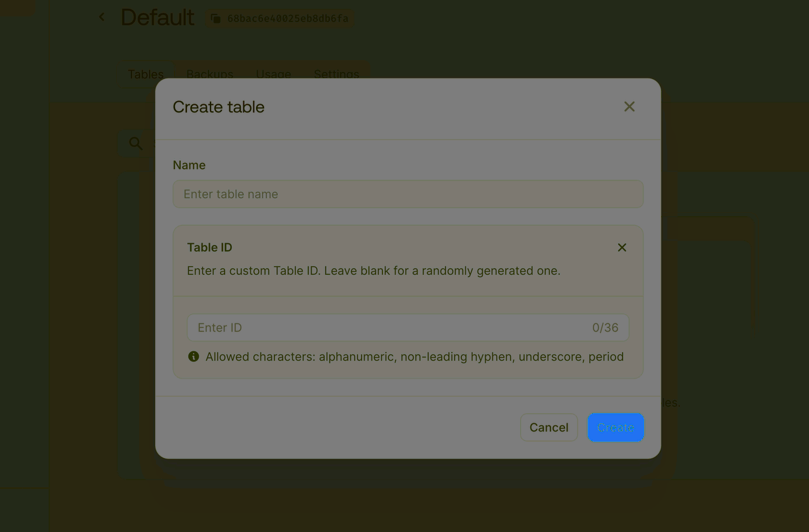This screenshot has height=532, width=809.
Task: Open the Usage tab
Action: pos(273,74)
